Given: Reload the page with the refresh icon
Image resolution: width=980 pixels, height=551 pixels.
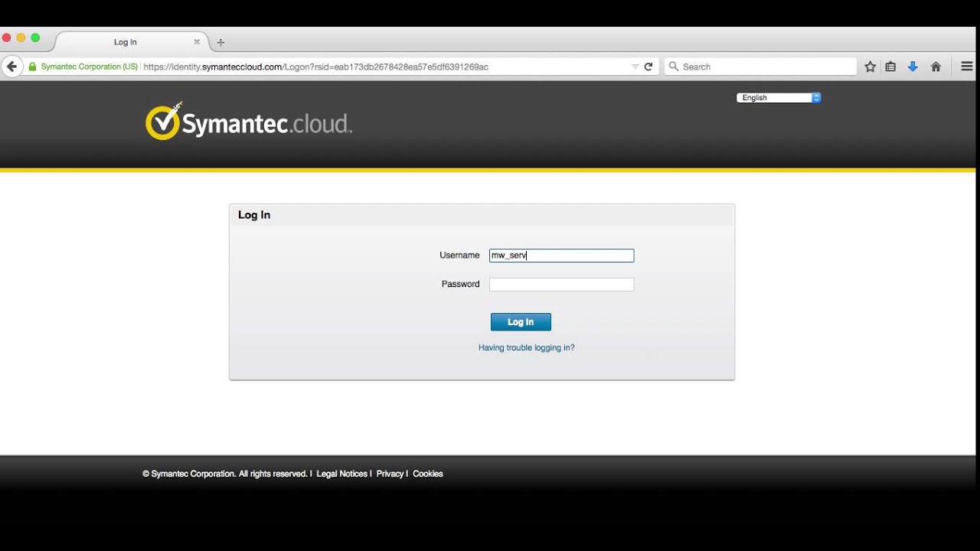Looking at the screenshot, I should [648, 67].
